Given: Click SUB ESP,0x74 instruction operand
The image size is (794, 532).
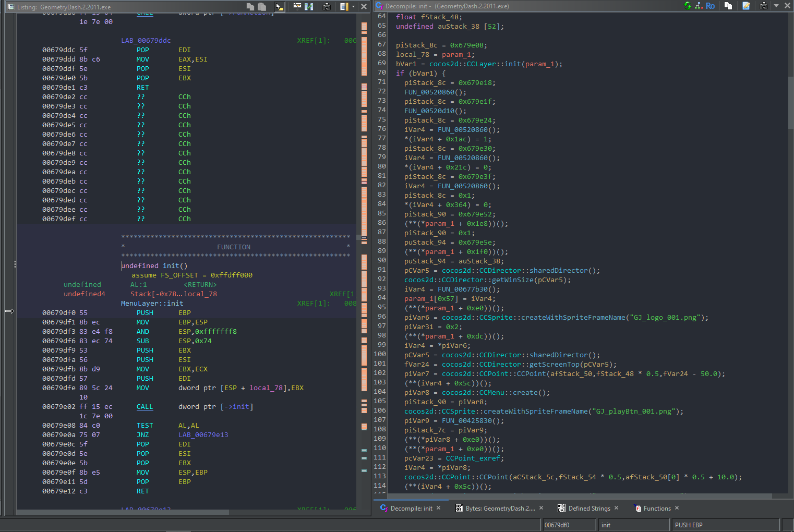Looking at the screenshot, I should (x=195, y=341).
